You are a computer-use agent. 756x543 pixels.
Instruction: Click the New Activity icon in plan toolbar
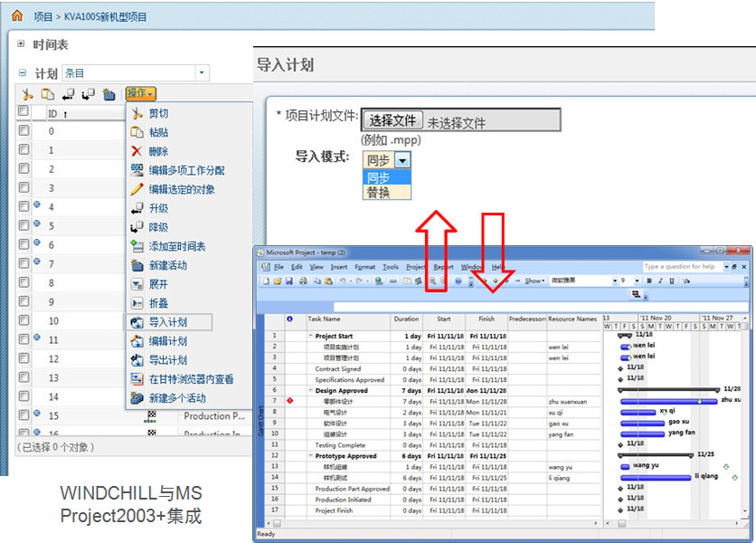(109, 94)
